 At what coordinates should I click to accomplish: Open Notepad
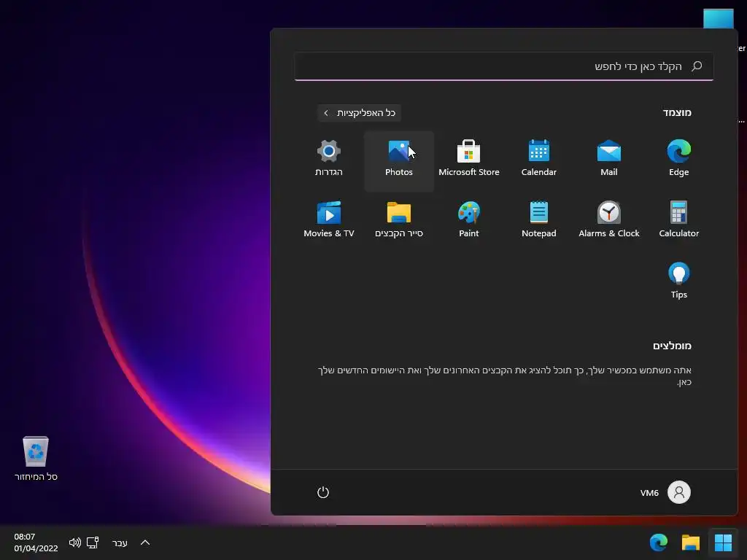(539, 220)
